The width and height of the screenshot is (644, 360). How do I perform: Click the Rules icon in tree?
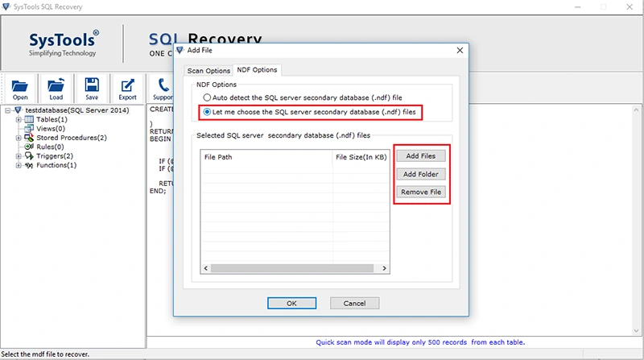point(29,147)
